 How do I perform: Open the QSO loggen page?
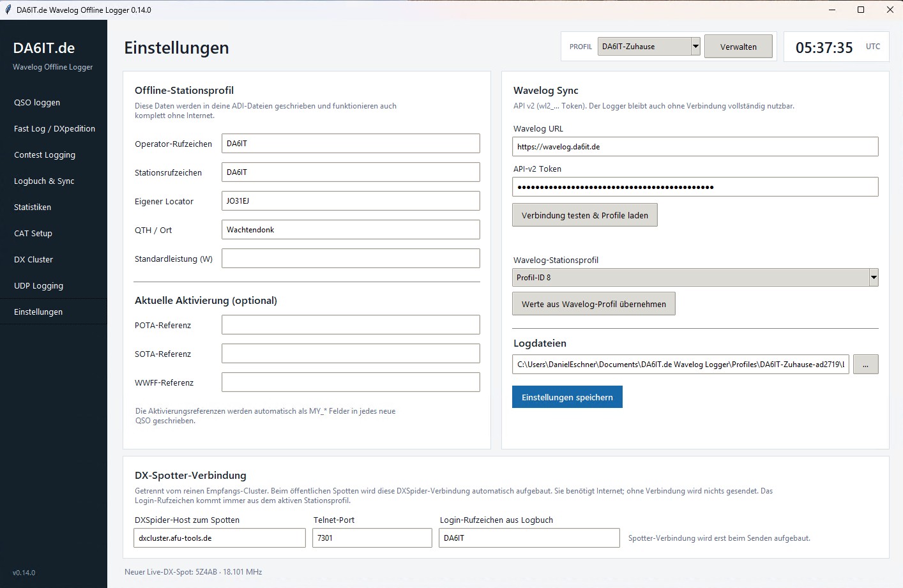(x=54, y=102)
